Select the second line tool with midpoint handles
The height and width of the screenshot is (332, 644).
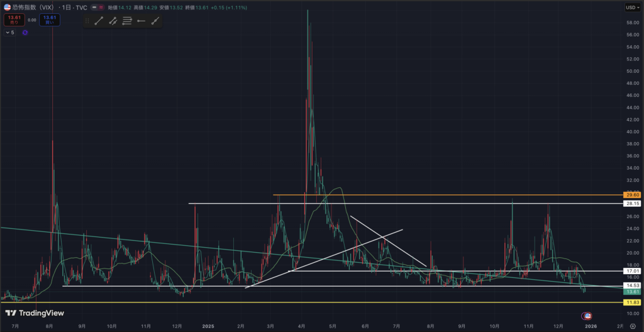click(113, 21)
